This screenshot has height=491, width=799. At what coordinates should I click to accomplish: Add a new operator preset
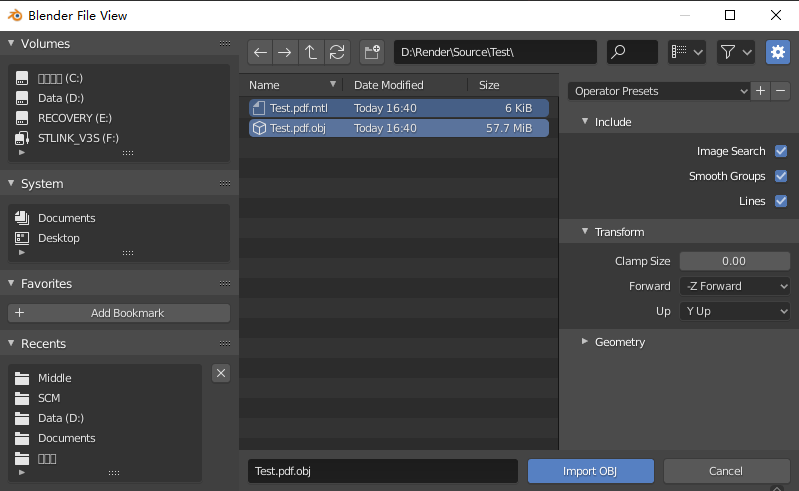(760, 91)
